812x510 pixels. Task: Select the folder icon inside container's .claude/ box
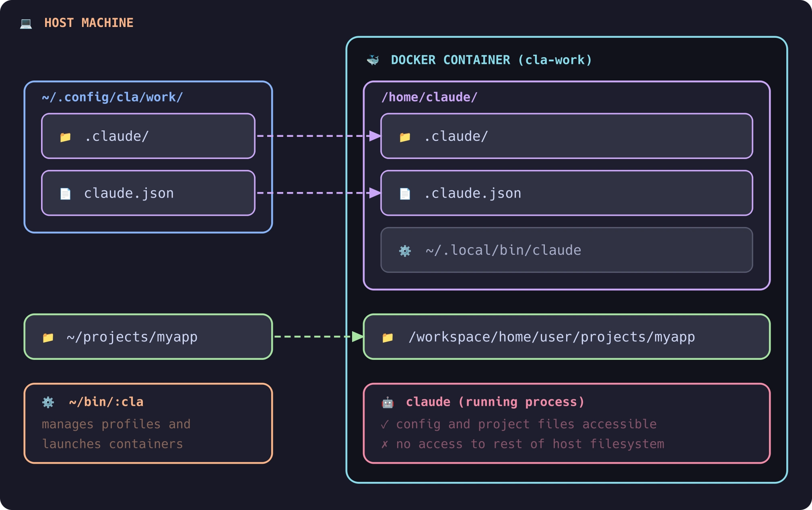tap(405, 136)
